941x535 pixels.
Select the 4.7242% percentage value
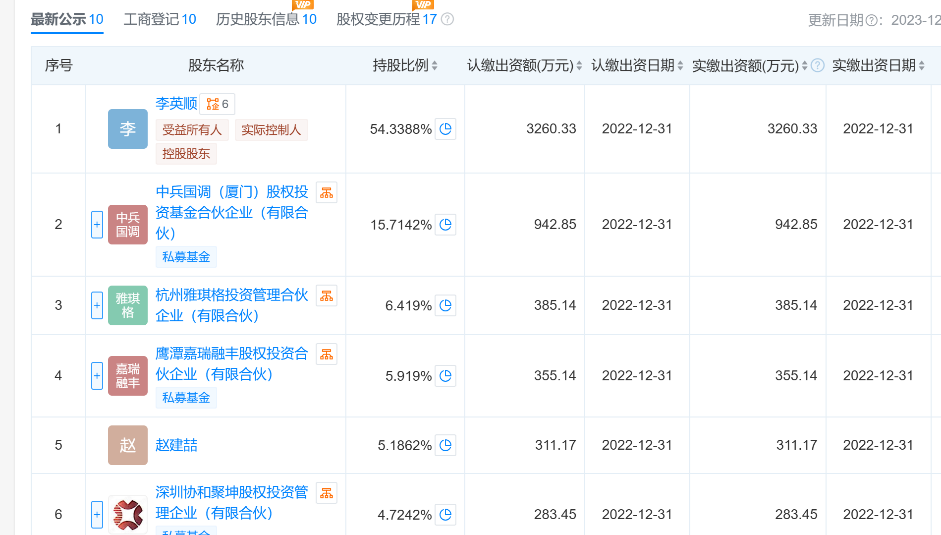point(404,515)
